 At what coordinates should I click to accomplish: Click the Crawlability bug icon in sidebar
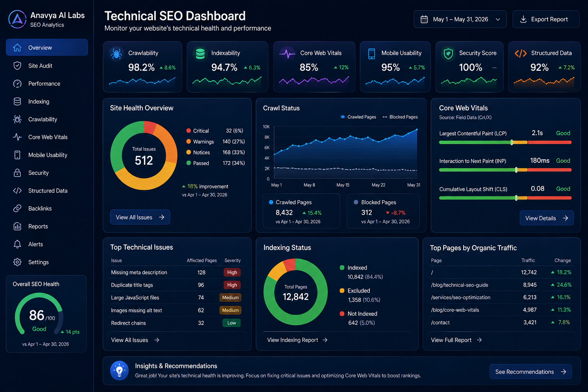(x=17, y=119)
